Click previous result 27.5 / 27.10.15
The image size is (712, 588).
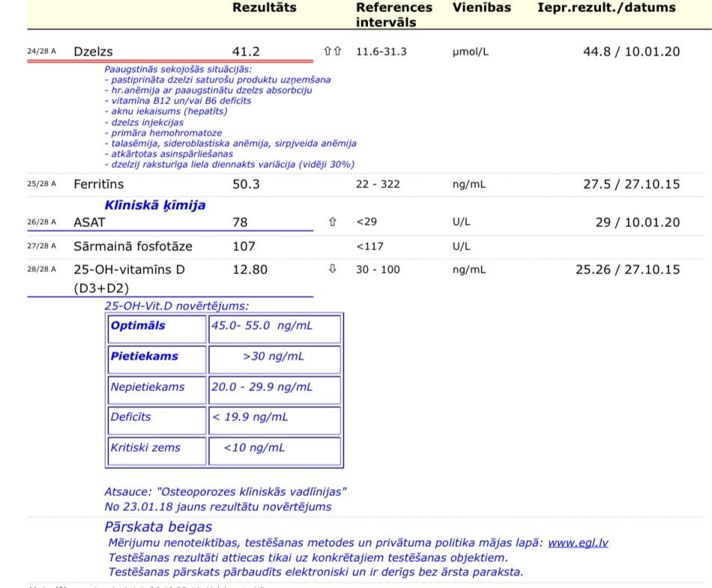(632, 184)
